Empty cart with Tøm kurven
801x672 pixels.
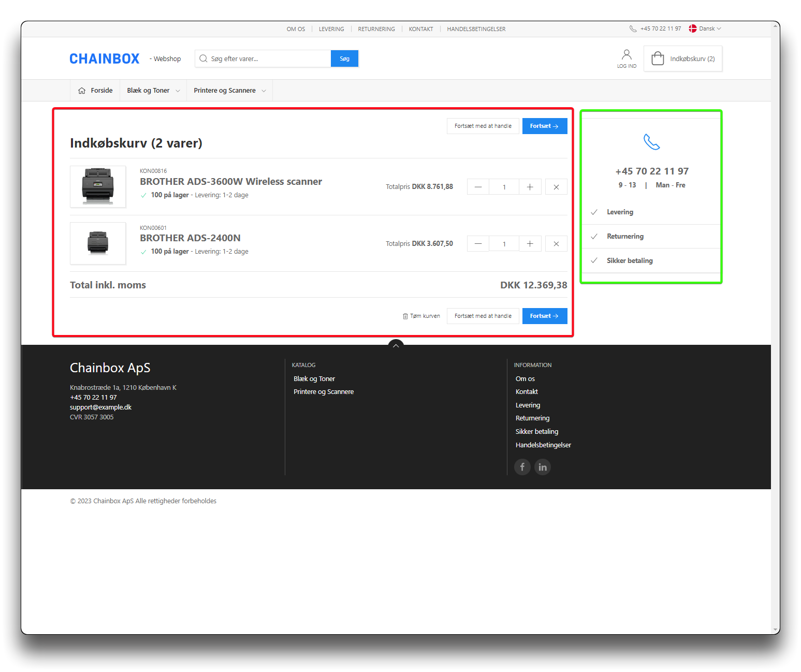pyautogui.click(x=421, y=316)
